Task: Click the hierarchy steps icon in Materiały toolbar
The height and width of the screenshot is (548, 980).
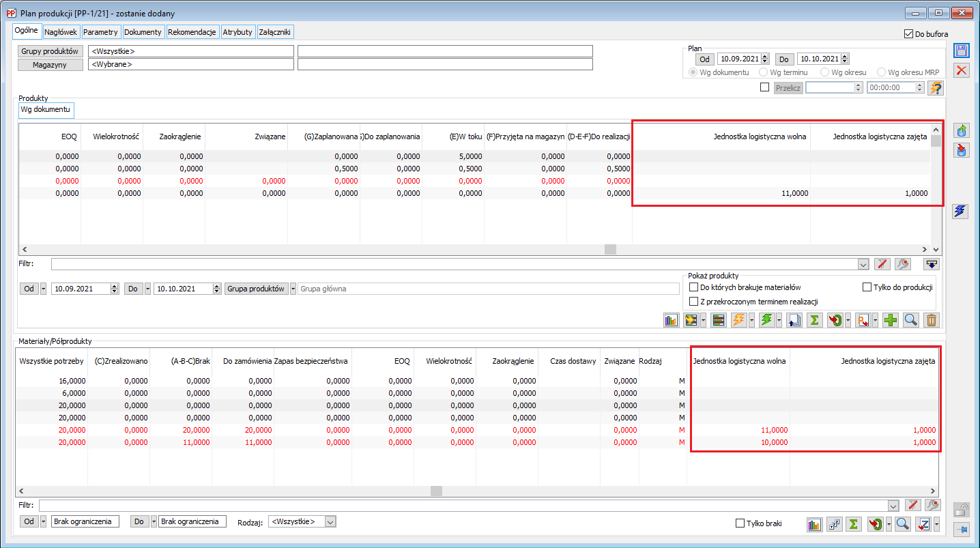Action: click(x=834, y=524)
